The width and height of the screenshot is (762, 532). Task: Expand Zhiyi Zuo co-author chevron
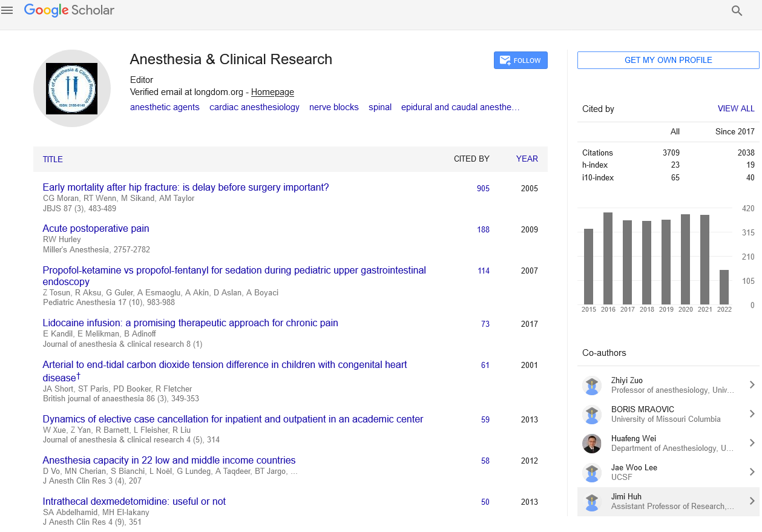pos(752,385)
